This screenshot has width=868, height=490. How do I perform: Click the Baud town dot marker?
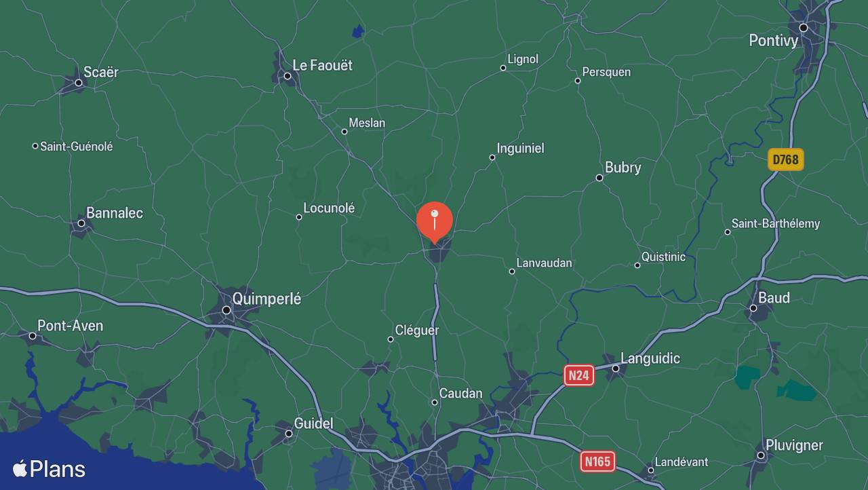tap(753, 308)
